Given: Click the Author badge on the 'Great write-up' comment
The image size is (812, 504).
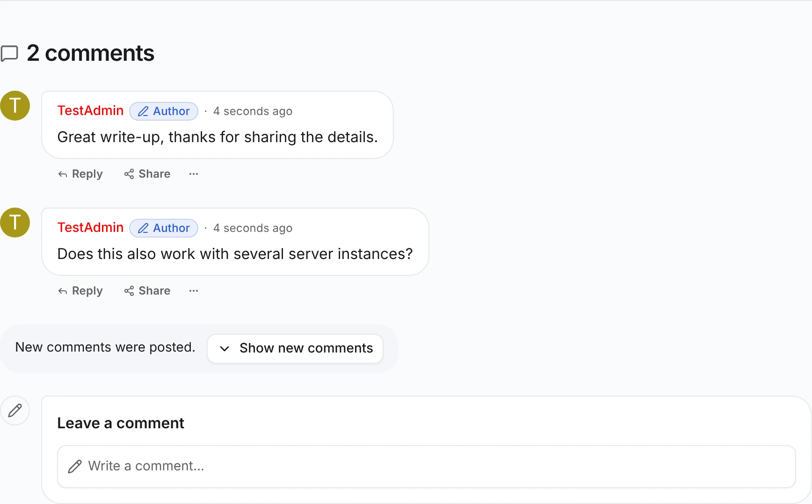Looking at the screenshot, I should (x=164, y=111).
